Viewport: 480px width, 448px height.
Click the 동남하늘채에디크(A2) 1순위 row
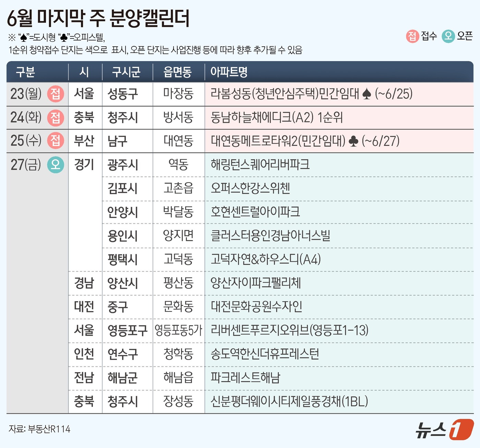tap(277, 118)
